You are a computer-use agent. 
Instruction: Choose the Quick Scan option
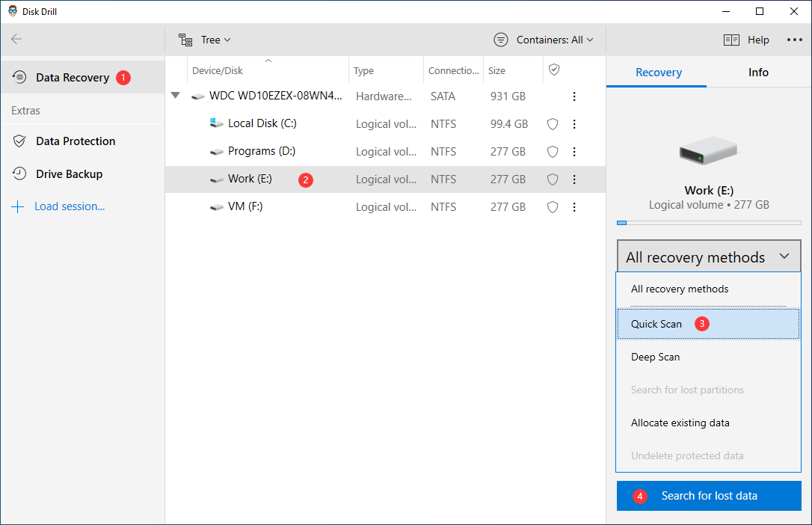[x=708, y=324]
